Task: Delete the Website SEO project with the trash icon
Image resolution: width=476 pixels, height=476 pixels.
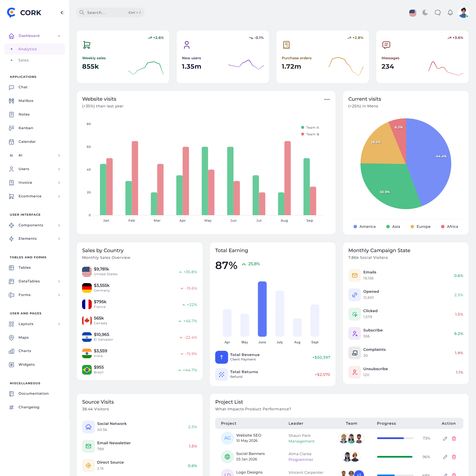Action: [x=454, y=439]
